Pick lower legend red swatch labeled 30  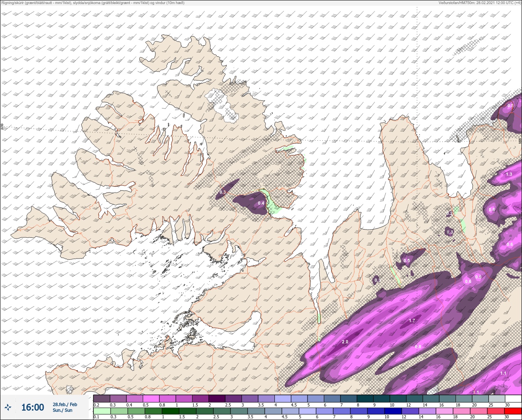click(x=513, y=411)
